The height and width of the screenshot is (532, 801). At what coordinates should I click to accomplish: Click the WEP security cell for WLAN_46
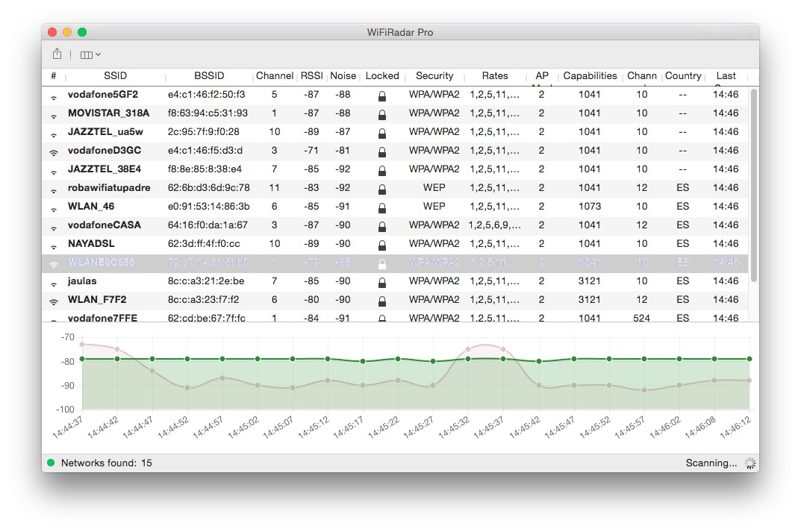(x=434, y=206)
